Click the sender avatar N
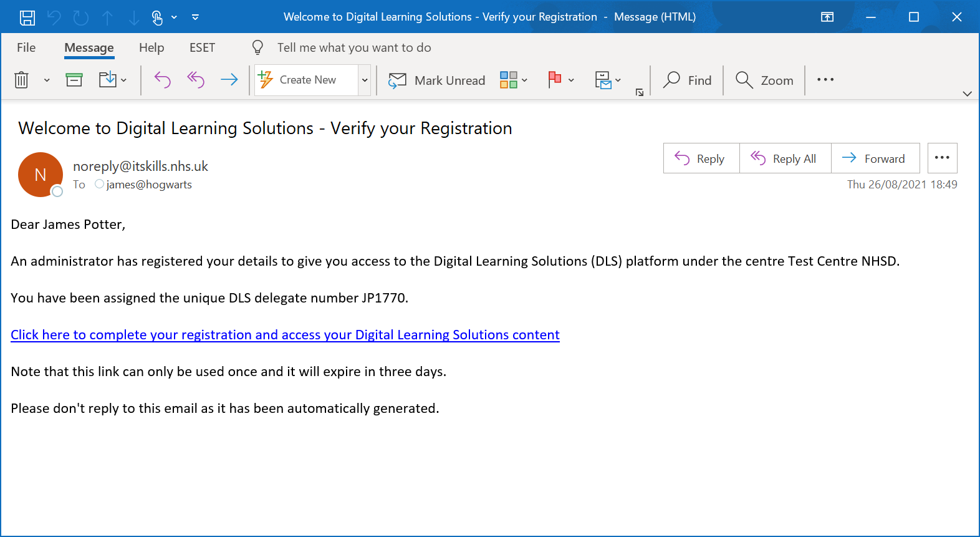Screen dimensions: 980x537 point(41,175)
